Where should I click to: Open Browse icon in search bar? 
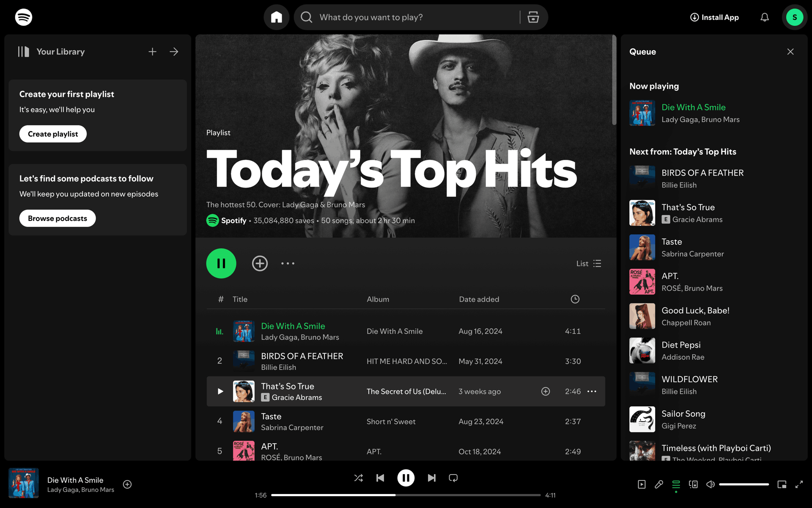click(x=533, y=17)
